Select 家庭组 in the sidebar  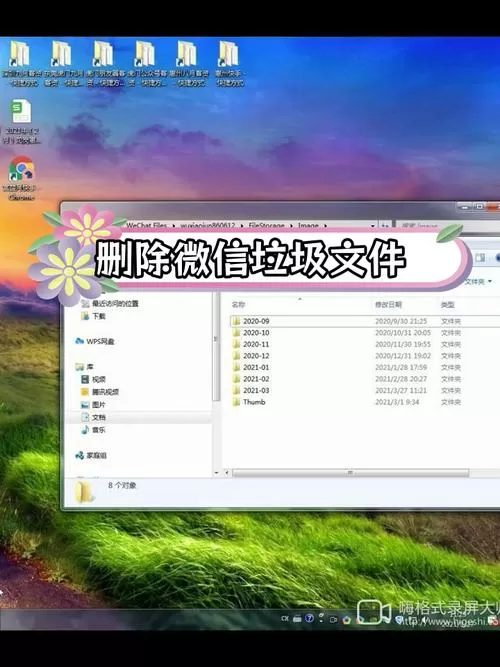pyautogui.click(x=91, y=455)
